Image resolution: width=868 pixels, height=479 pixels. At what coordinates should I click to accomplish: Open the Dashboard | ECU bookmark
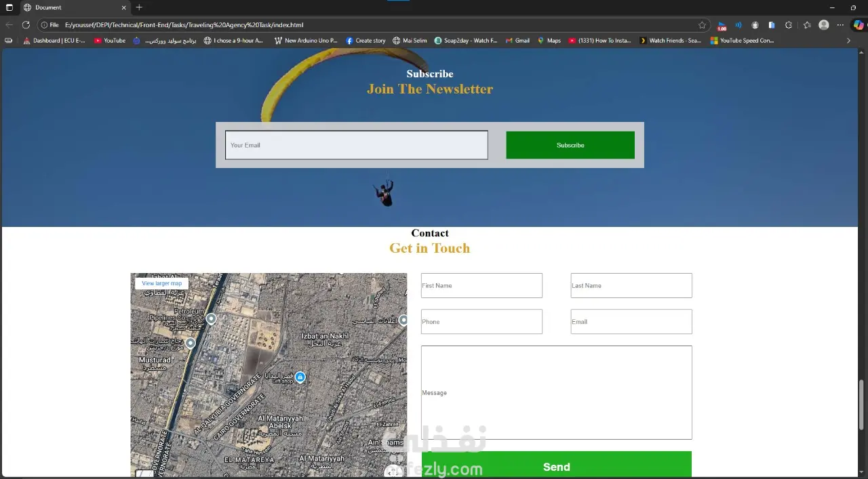[54, 41]
